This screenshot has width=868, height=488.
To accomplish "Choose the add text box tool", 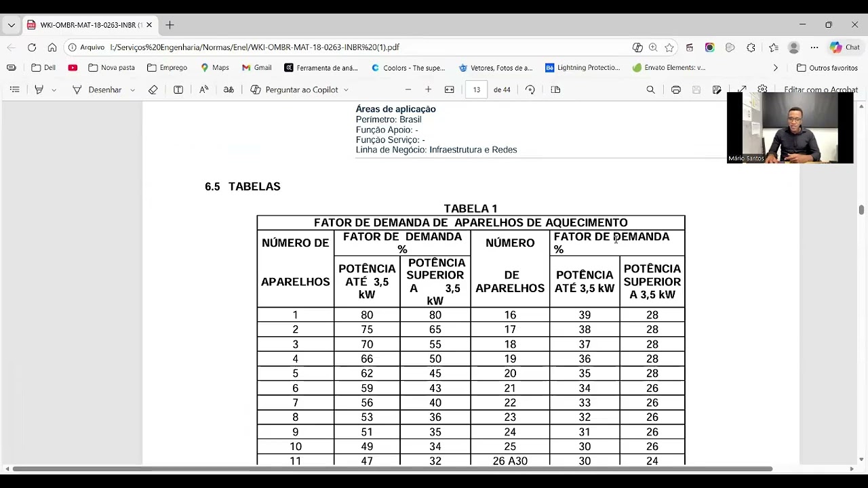I will pyautogui.click(x=178, y=89).
